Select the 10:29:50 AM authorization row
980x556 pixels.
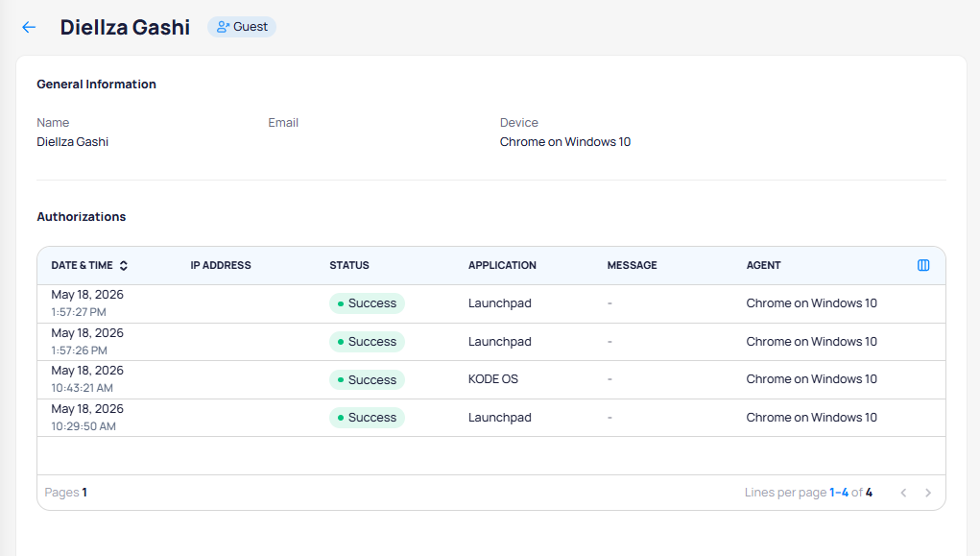click(491, 418)
